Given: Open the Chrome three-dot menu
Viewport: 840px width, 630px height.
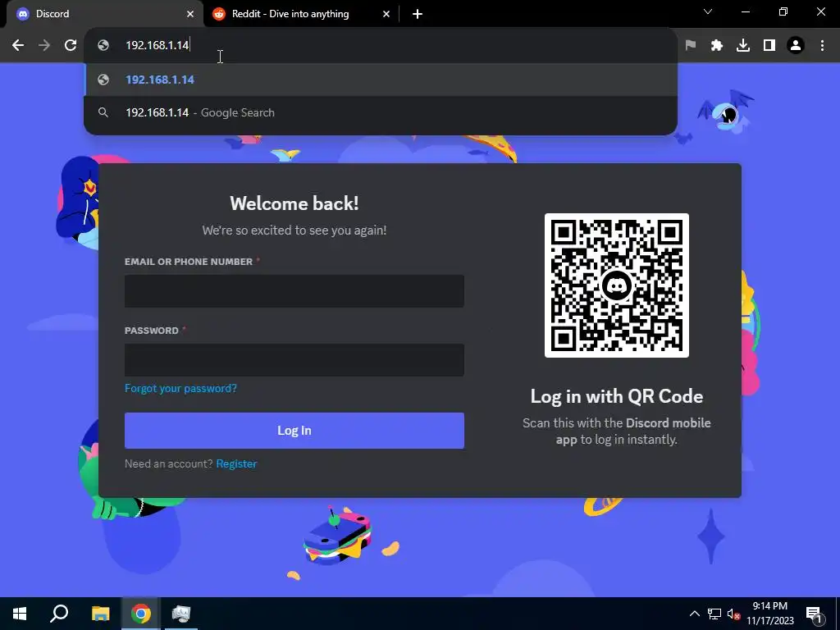Looking at the screenshot, I should 822,46.
